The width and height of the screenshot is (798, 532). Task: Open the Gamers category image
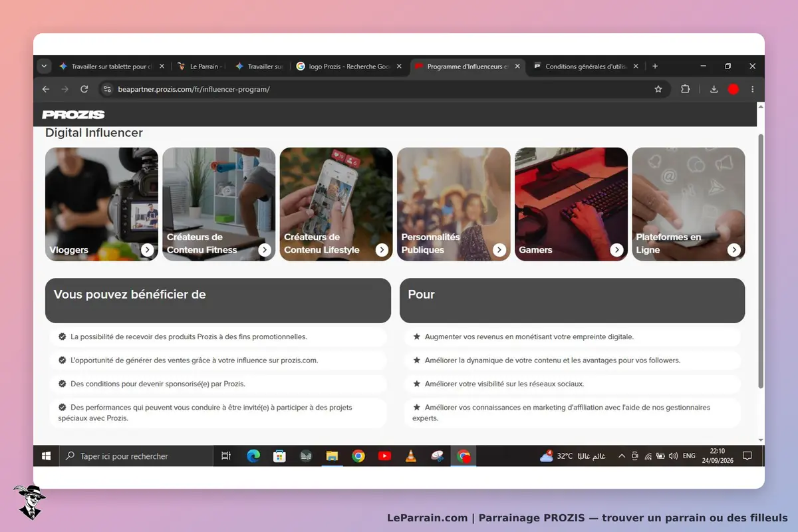pos(571,204)
